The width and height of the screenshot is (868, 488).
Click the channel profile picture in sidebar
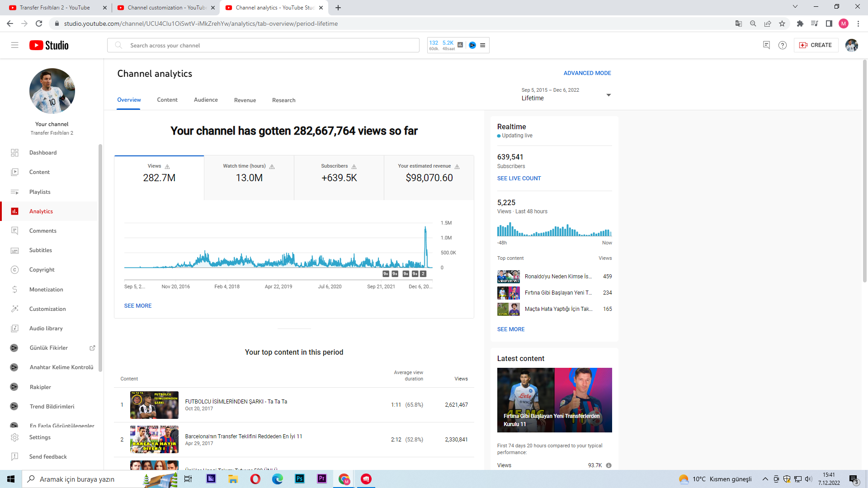(52, 91)
